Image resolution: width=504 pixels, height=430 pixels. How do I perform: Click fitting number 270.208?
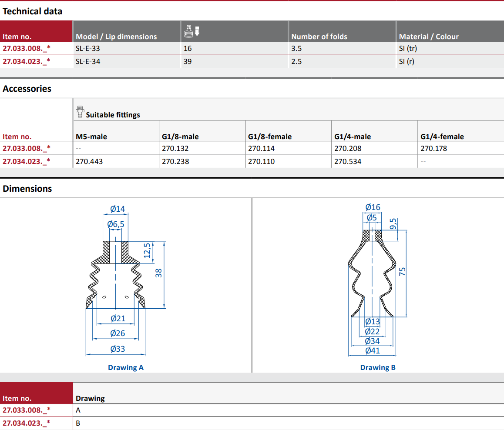coord(348,148)
